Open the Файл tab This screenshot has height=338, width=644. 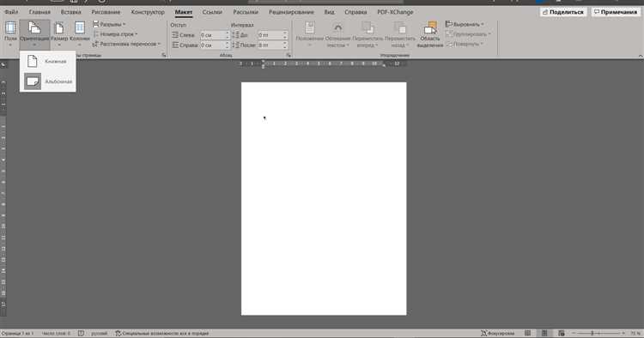[11, 12]
